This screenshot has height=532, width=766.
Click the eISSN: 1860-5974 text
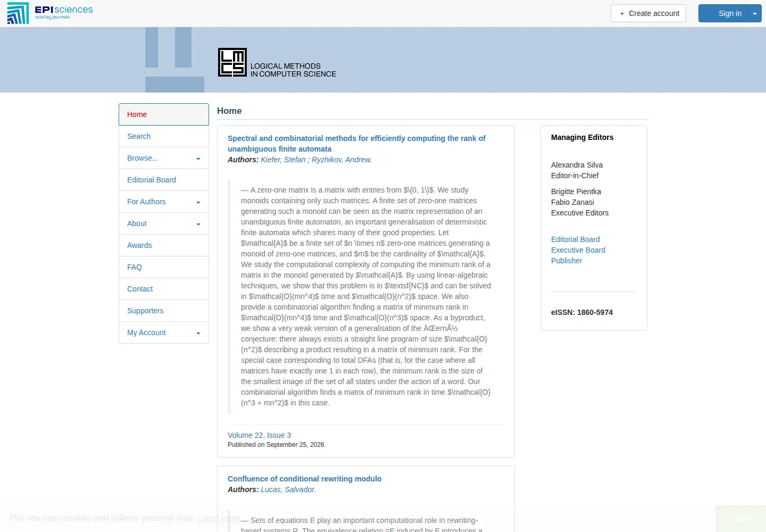[x=582, y=312]
